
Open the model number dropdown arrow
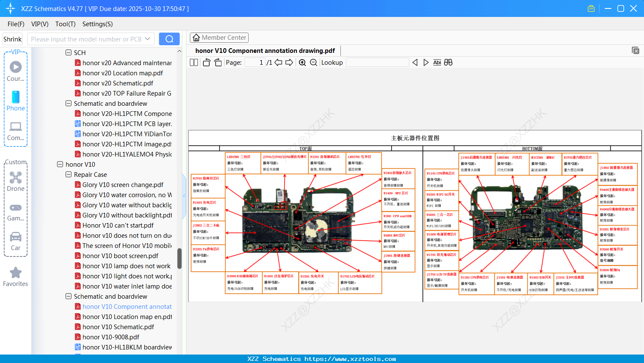coord(148,39)
